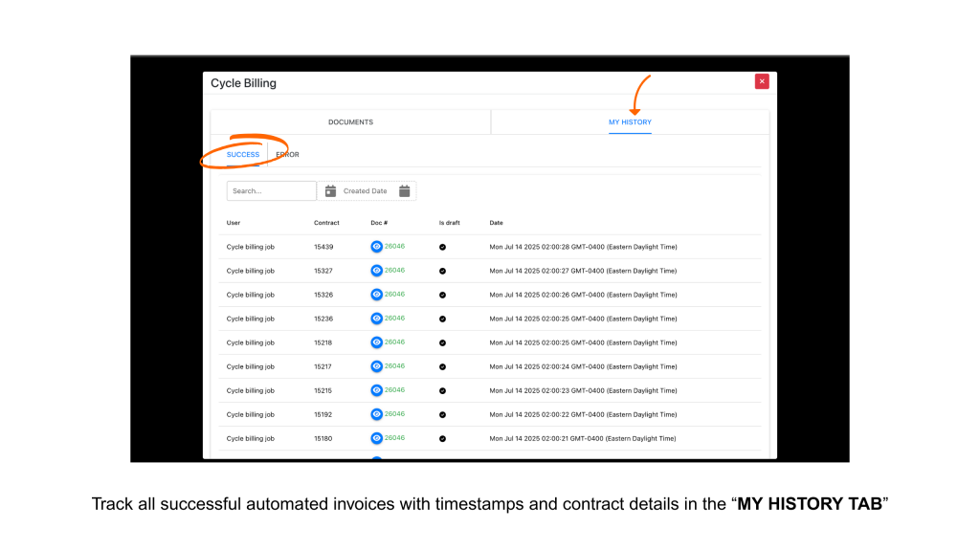980x551 pixels.
Task: Click into the Search input field
Action: point(271,191)
